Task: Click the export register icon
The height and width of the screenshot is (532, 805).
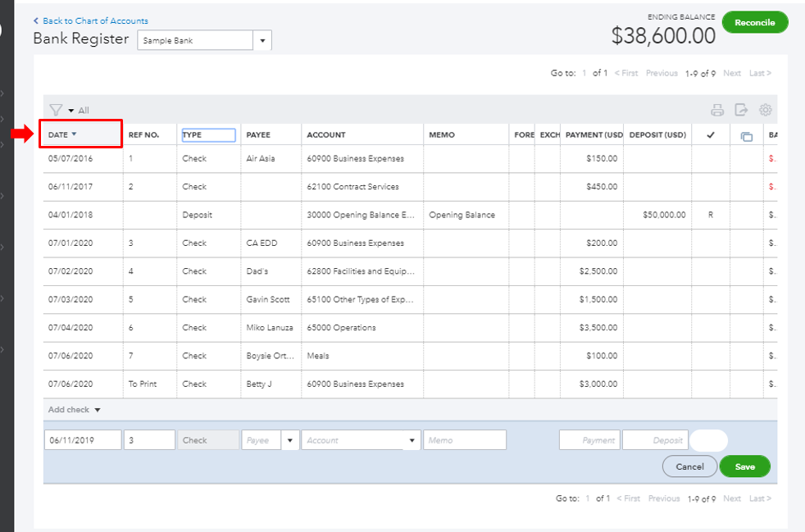Action: pyautogui.click(x=741, y=110)
